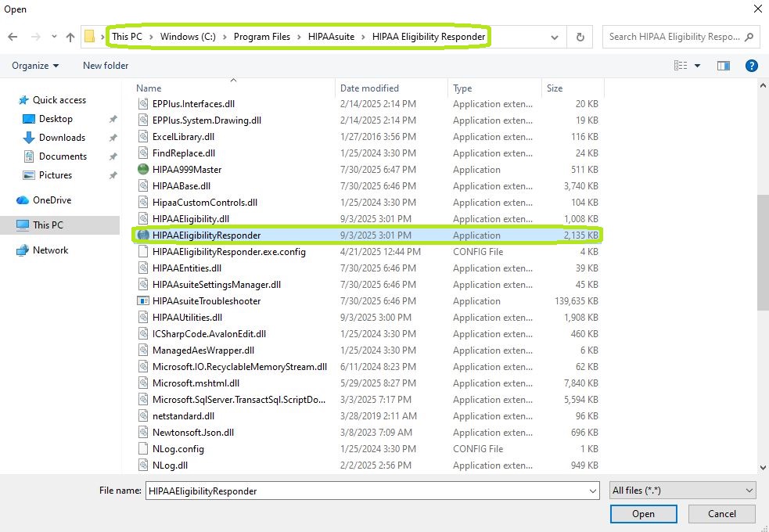Select Network in navigation pane
The height and width of the screenshot is (532, 769).
click(51, 250)
